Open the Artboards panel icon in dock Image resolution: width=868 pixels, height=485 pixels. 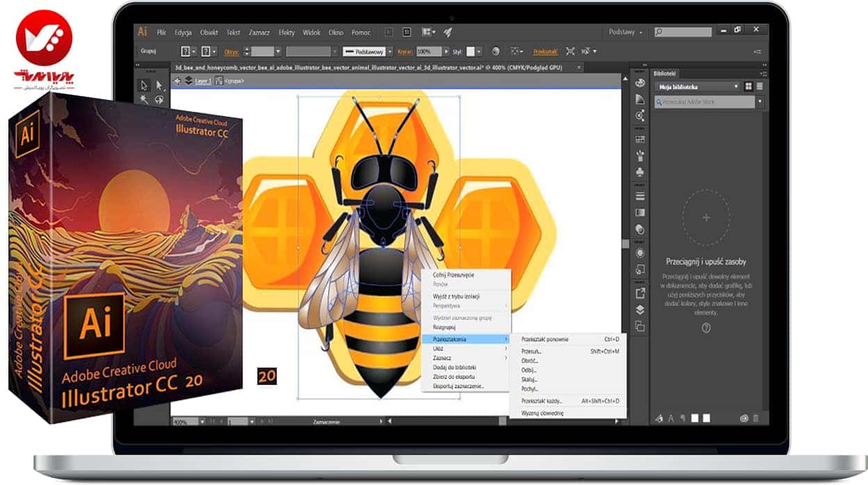pyautogui.click(x=640, y=327)
